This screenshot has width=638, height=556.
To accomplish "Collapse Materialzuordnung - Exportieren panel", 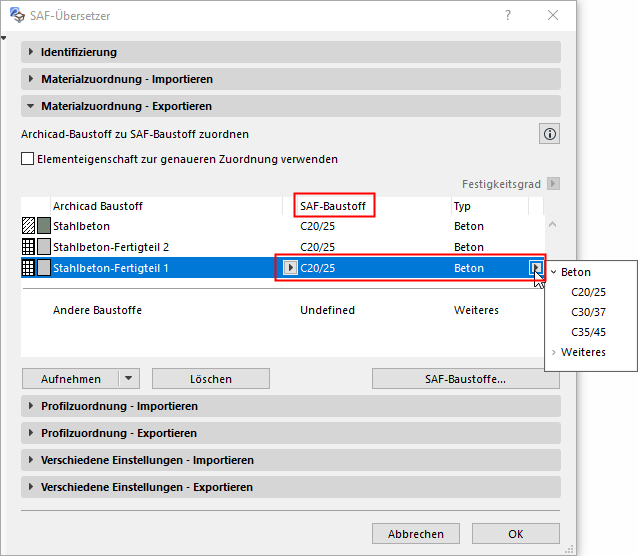I will pyautogui.click(x=291, y=106).
